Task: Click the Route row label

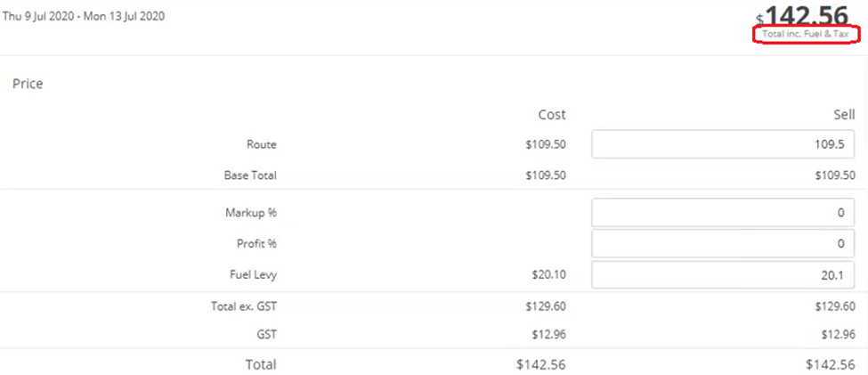Action: tap(261, 144)
